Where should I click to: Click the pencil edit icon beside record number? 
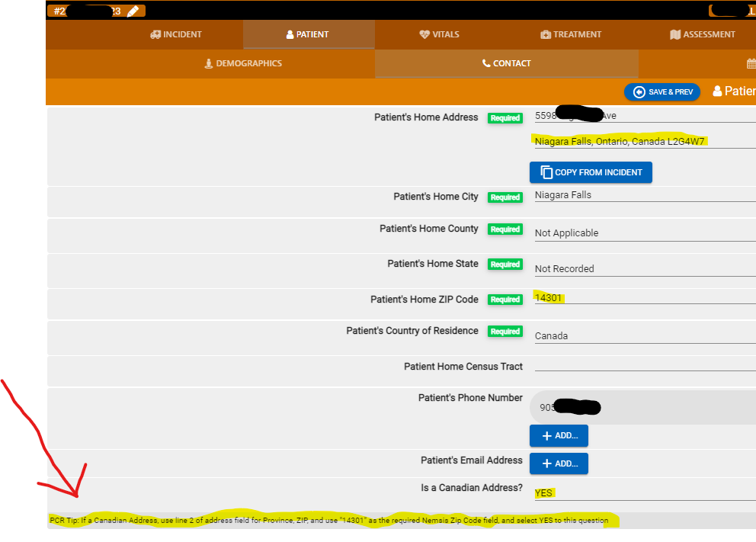click(133, 11)
